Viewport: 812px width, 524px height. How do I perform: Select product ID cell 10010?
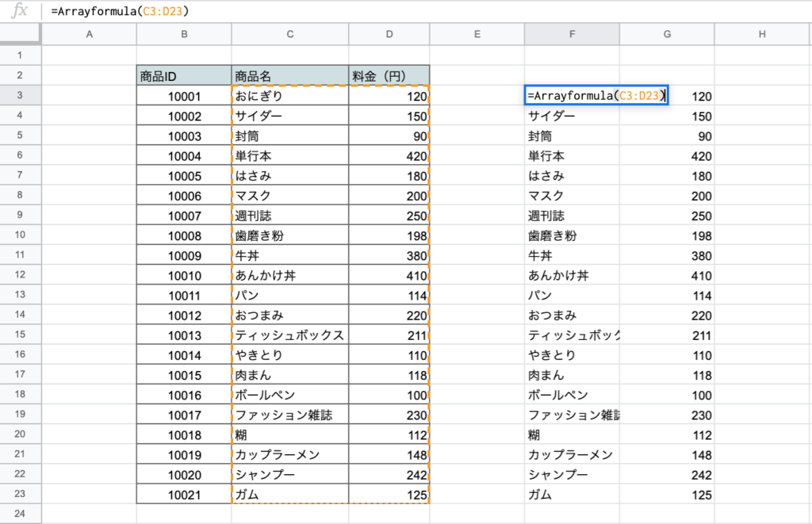pyautogui.click(x=184, y=275)
